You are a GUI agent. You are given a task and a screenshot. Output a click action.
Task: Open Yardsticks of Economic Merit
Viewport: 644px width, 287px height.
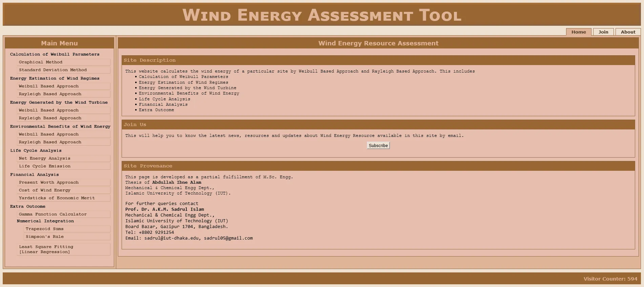point(57,198)
